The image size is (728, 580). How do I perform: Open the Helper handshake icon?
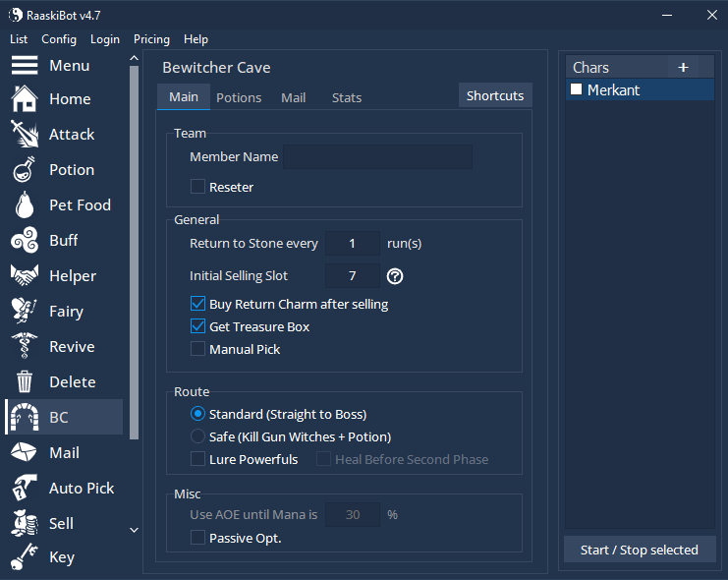(25, 275)
